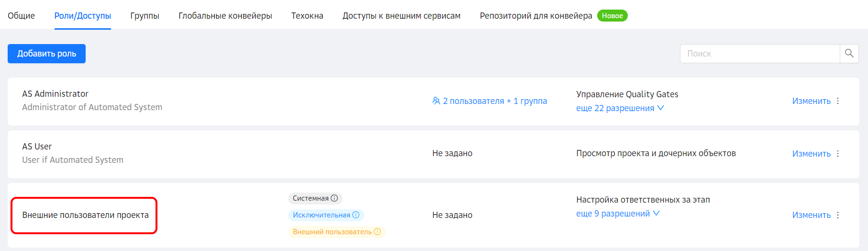Click info icon on Системная badge
This screenshot has height=251, width=868.
(334, 198)
